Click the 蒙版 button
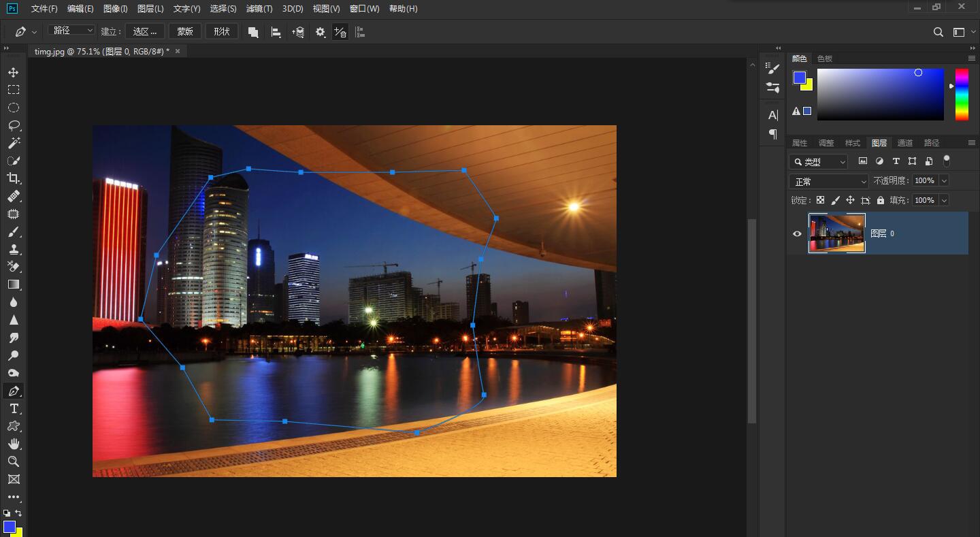The width and height of the screenshot is (980, 537). [184, 31]
